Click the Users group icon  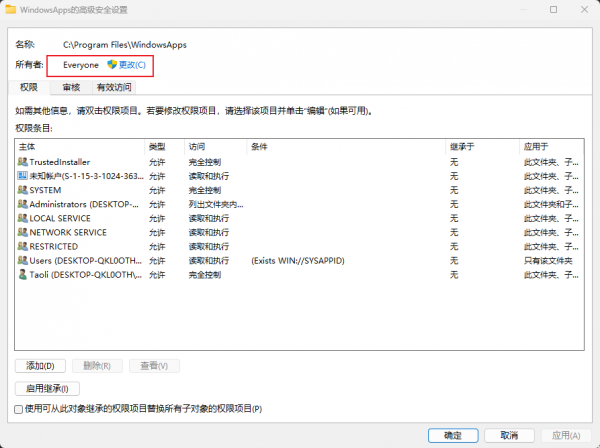click(23, 261)
